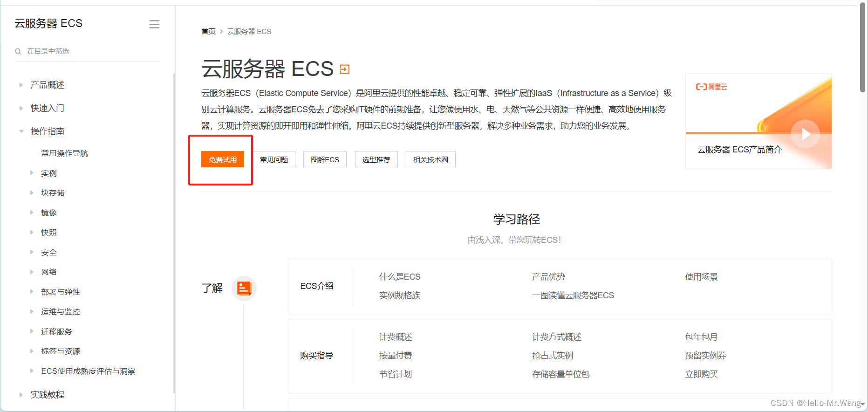Click the 阿里云 logo on video card
The height and width of the screenshot is (412, 868).
coord(711,87)
